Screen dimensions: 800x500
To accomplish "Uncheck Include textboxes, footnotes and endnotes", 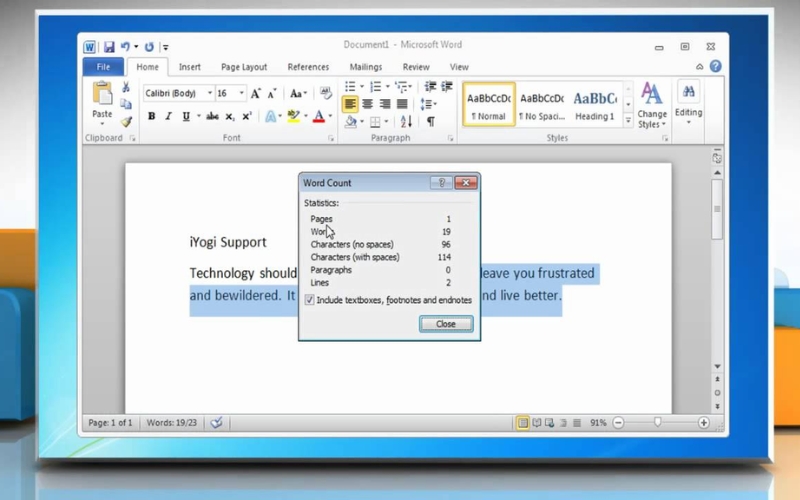I will (309, 300).
